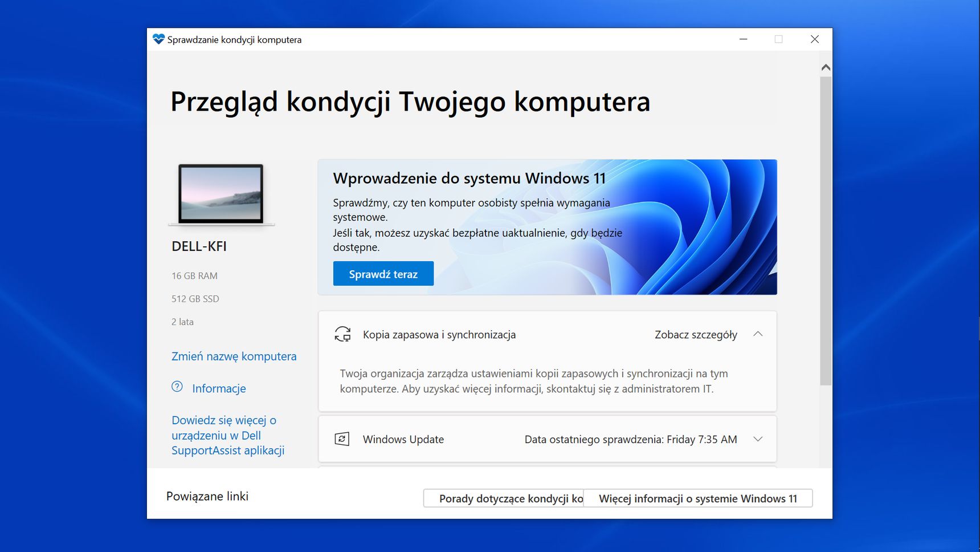Click the Powiązane linki label
Viewport: 980px width, 552px height.
click(207, 496)
